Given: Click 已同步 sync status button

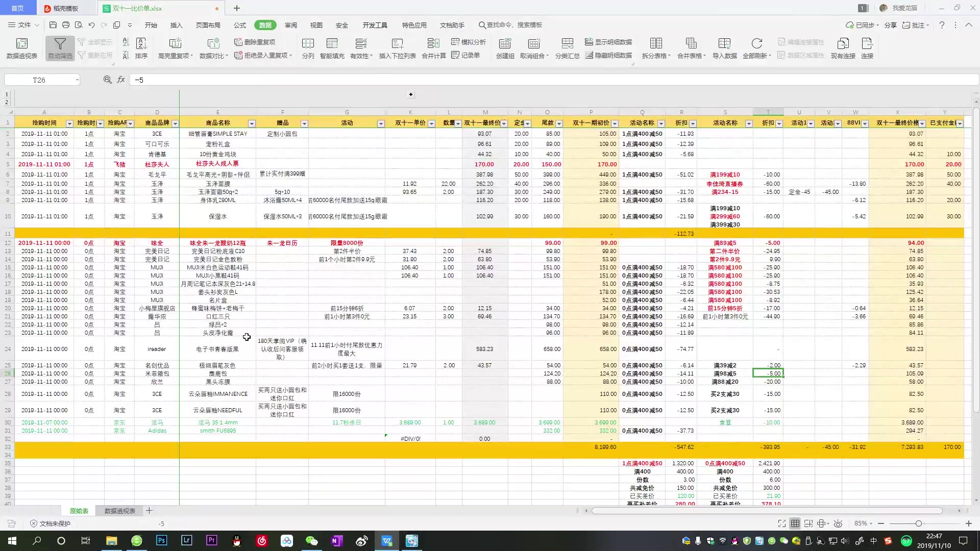Looking at the screenshot, I should [x=862, y=25].
